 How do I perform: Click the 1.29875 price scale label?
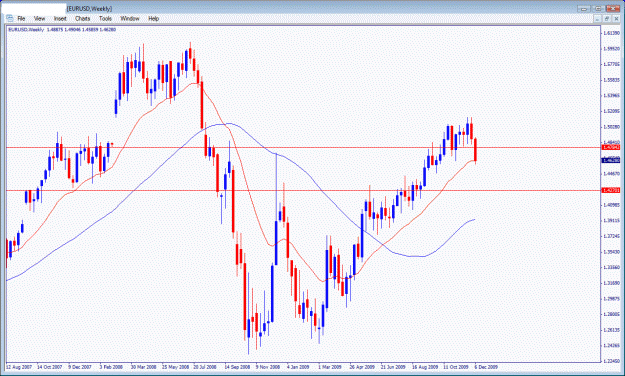click(x=611, y=299)
